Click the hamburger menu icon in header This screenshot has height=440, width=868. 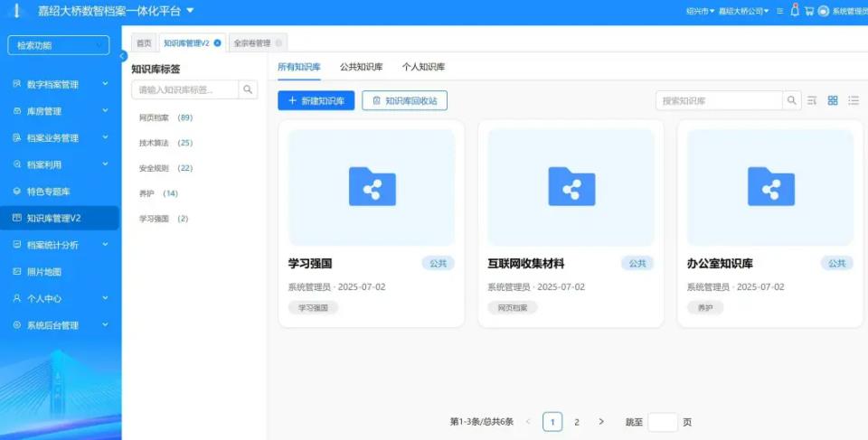point(780,11)
